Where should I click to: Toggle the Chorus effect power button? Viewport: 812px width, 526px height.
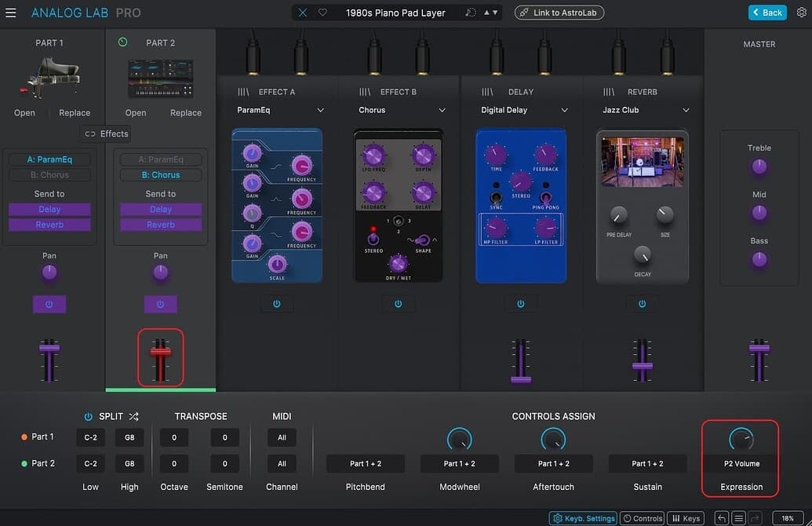(399, 304)
